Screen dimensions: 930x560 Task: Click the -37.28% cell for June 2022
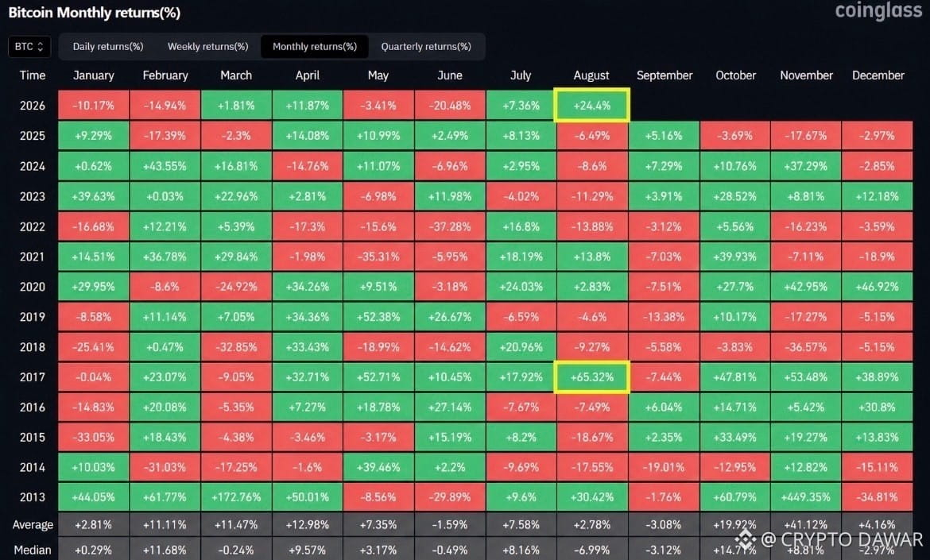pos(450,226)
